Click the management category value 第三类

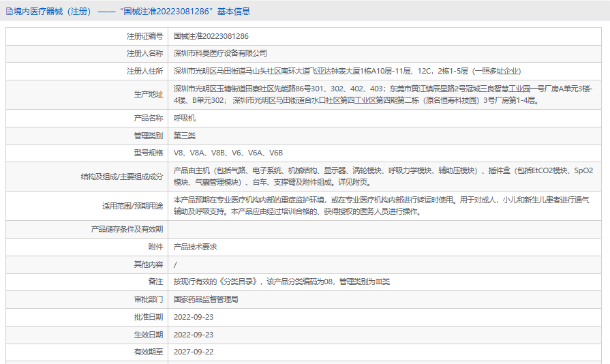pos(185,136)
